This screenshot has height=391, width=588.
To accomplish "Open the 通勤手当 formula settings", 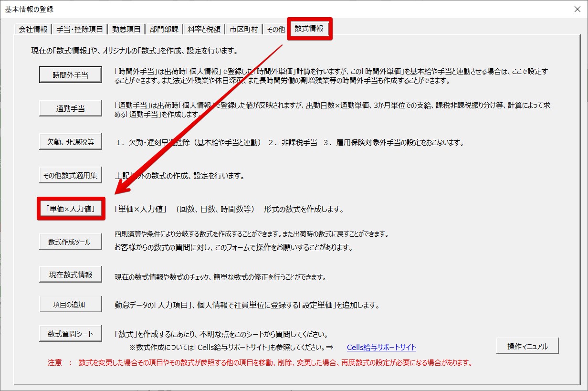I will [70, 108].
